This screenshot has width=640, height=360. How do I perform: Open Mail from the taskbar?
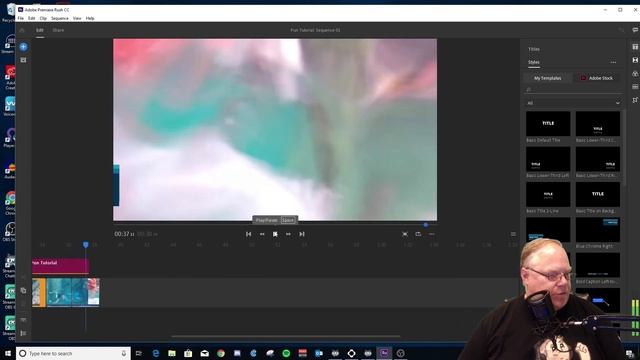[x=204, y=353]
